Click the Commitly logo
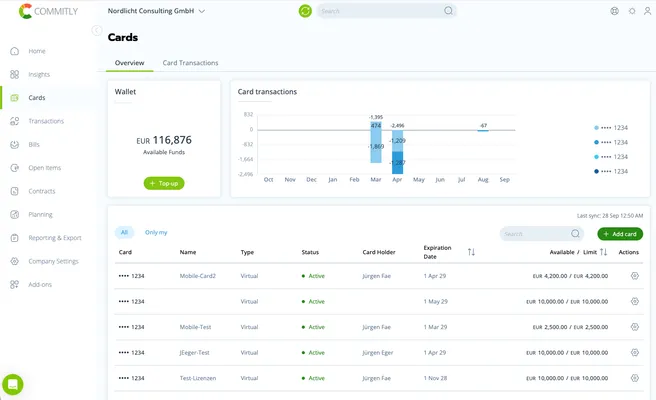This screenshot has height=400, width=656. point(48,11)
